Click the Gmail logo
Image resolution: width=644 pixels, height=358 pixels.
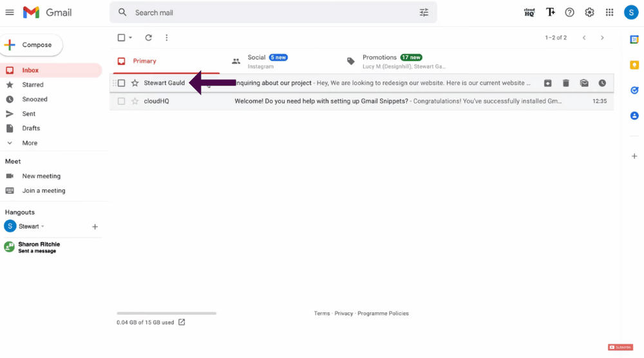[47, 12]
